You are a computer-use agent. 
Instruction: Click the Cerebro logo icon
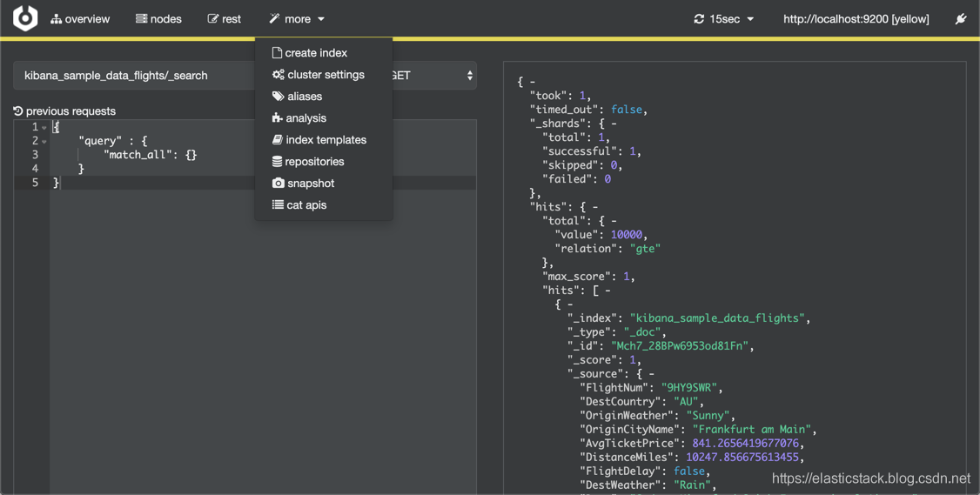[25, 19]
